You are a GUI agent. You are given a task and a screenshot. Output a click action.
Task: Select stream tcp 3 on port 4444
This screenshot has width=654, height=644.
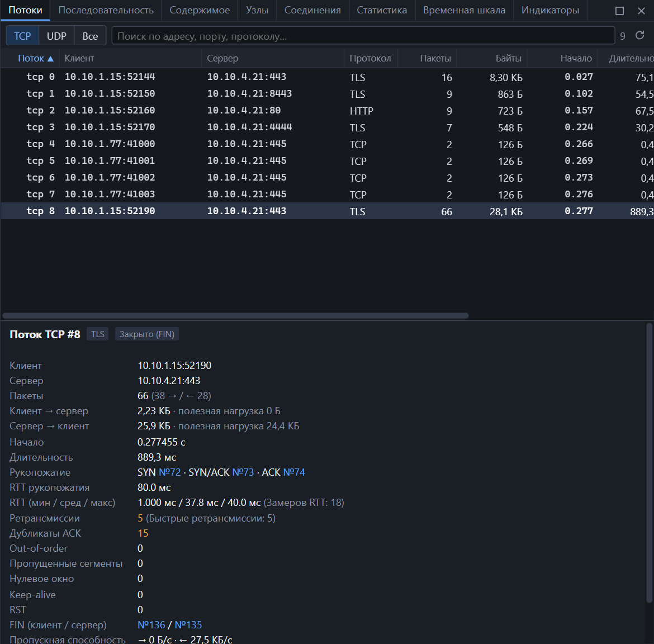pos(328,127)
